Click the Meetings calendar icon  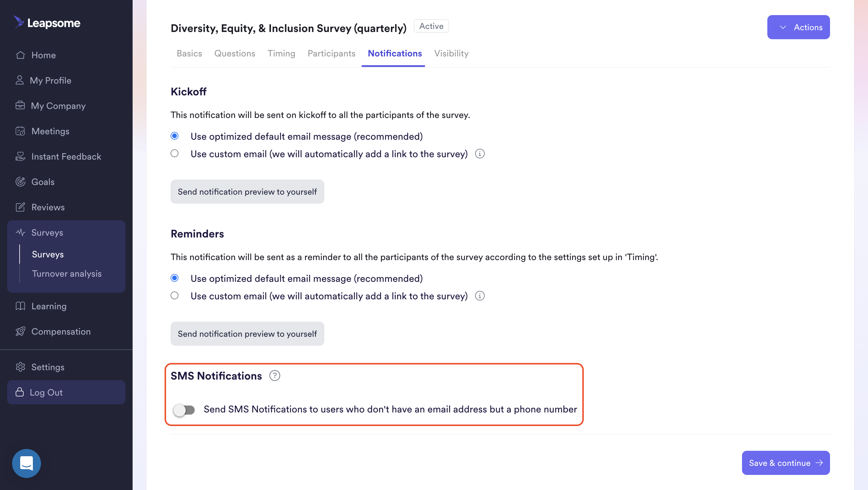[x=20, y=131]
